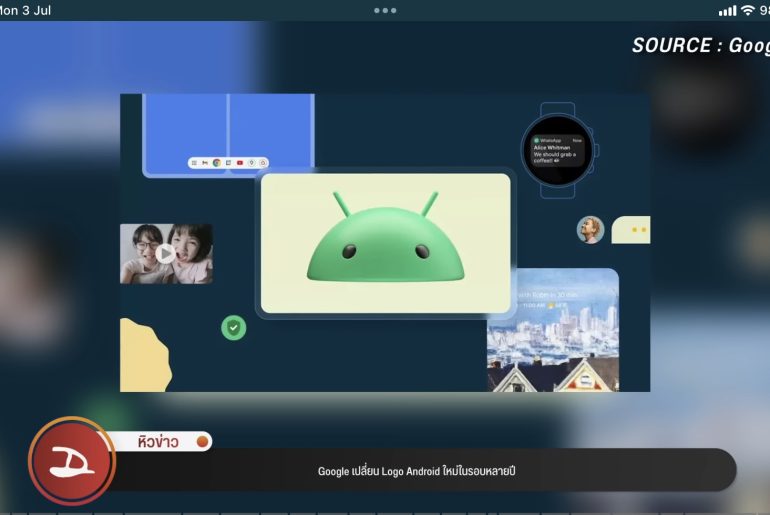The width and height of the screenshot is (770, 515).
Task: Click the Google Logo Android headline text
Action: [x=416, y=471]
